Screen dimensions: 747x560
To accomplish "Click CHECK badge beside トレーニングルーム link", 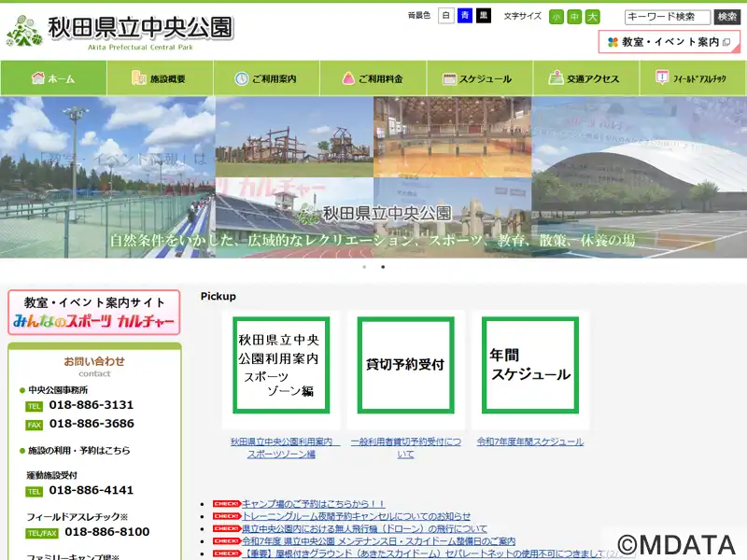I will point(226,516).
